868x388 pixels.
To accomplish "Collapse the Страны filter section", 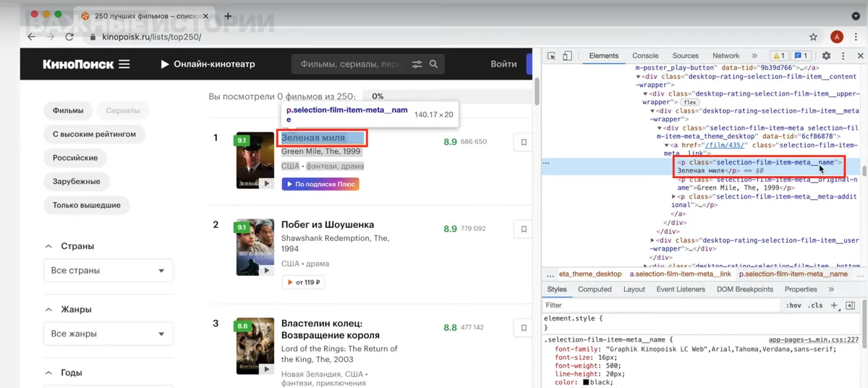I will click(x=49, y=246).
